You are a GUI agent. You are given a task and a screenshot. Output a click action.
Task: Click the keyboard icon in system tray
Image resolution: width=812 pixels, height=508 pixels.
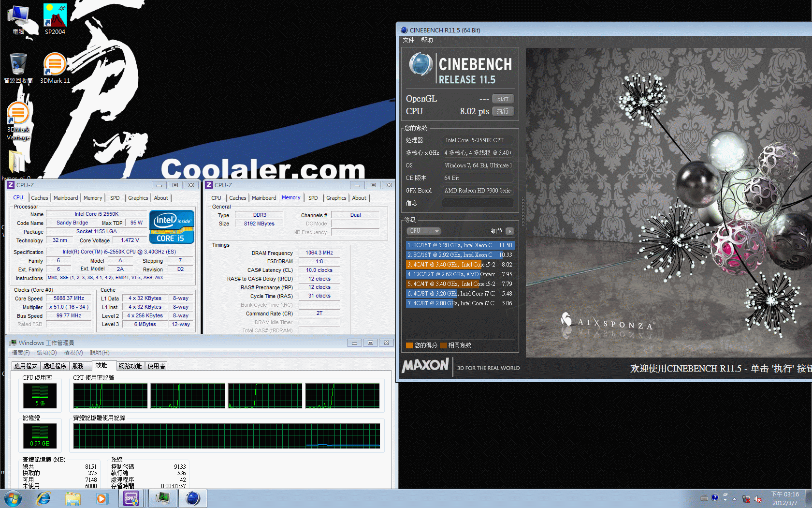(x=704, y=498)
